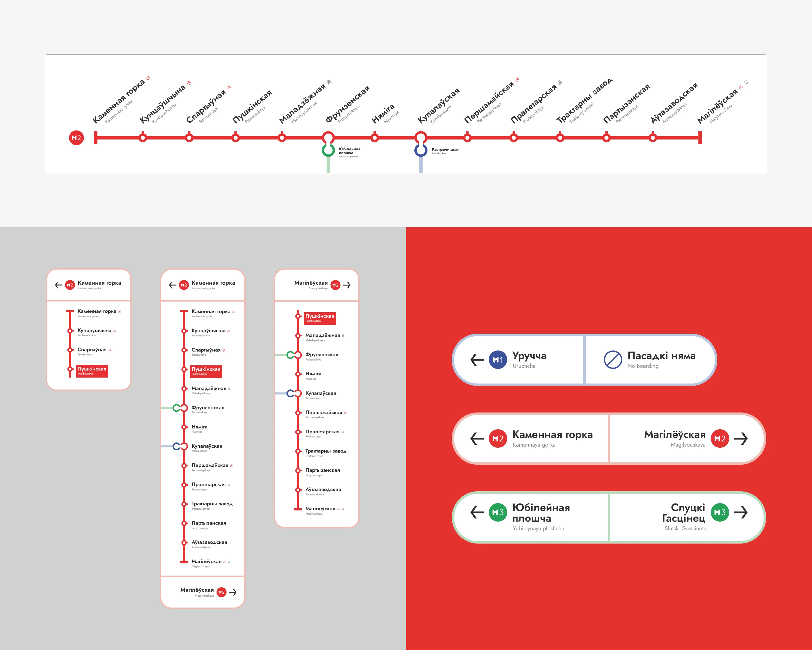Click the green M3 badge beside Юбілейная плошча sign

click(497, 512)
